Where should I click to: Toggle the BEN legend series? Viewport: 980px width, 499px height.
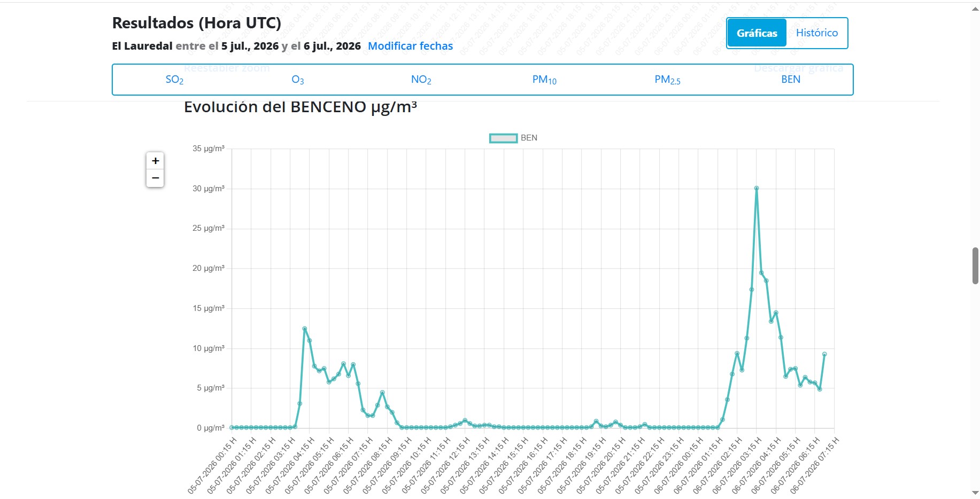coord(513,138)
